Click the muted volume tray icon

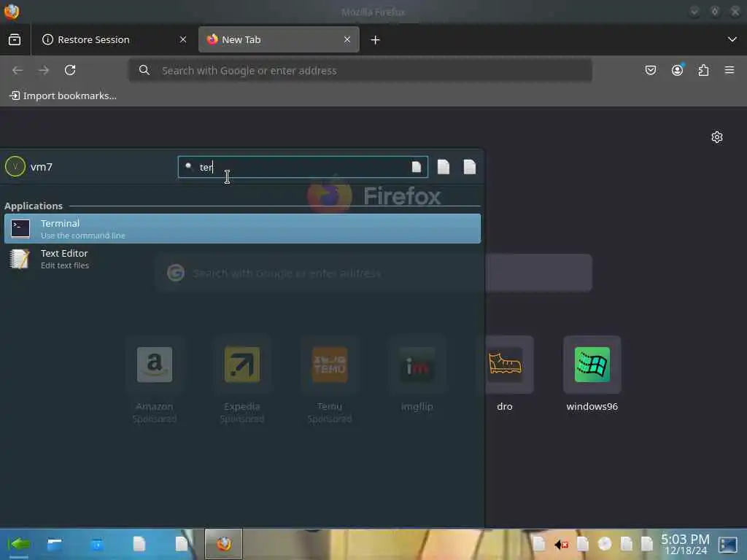pos(561,544)
